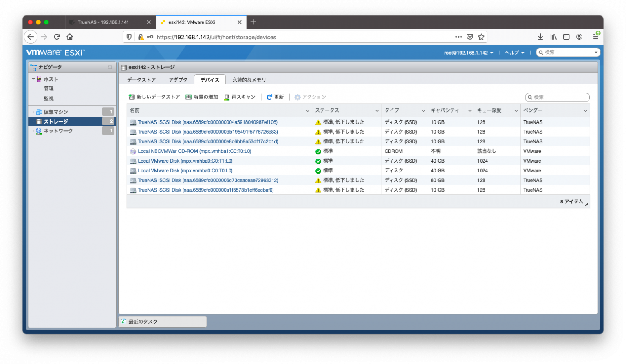The height and width of the screenshot is (364, 626).
Task: Toggle the bookmark star in the address bar
Action: coord(481,37)
